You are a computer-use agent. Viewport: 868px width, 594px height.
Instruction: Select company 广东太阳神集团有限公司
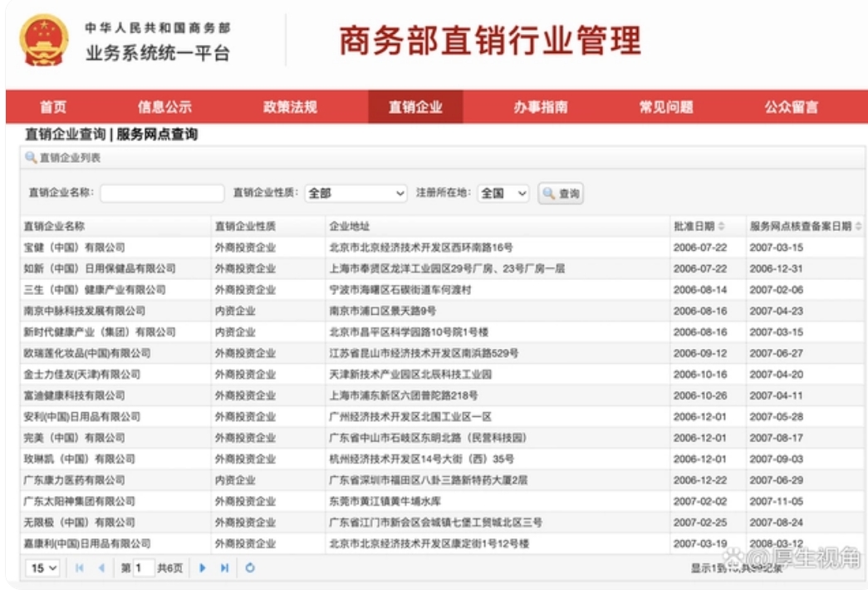tap(79, 502)
